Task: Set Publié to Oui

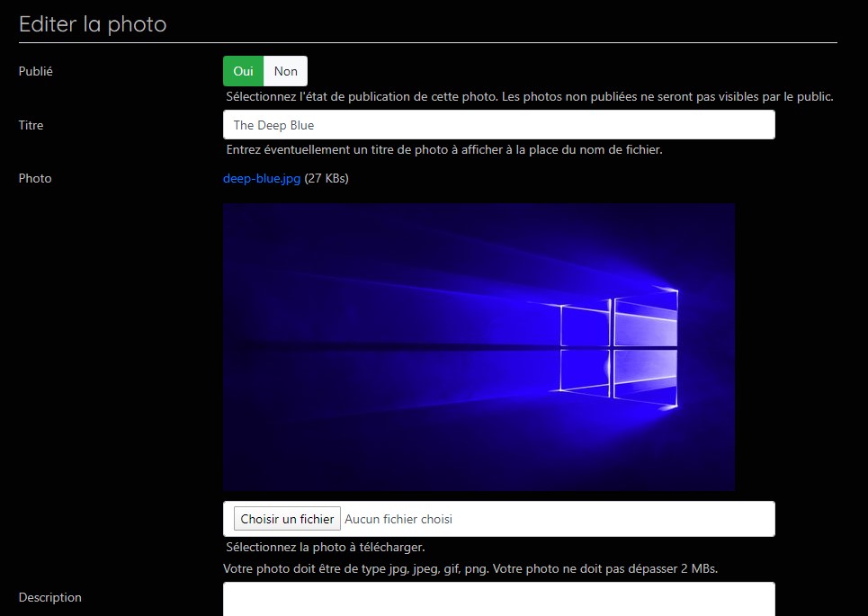Action: [244, 71]
